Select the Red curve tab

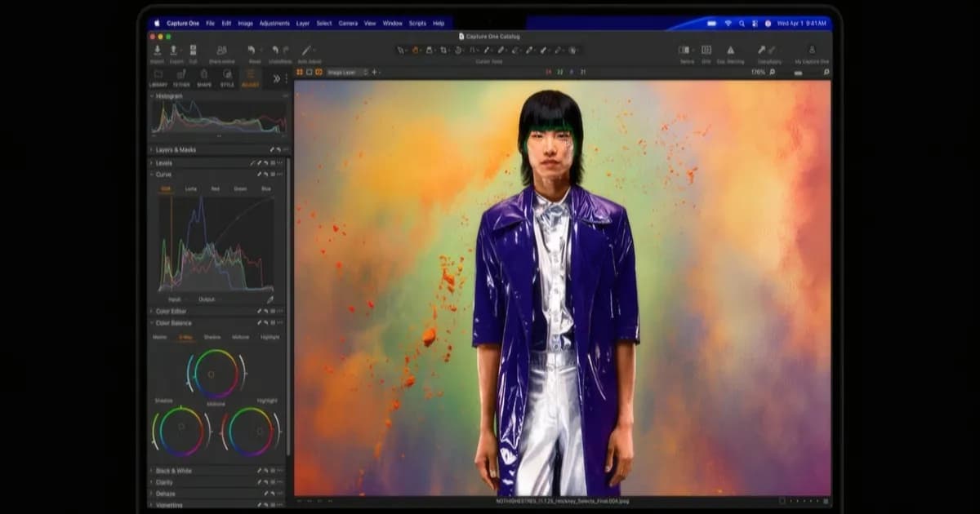(x=215, y=188)
